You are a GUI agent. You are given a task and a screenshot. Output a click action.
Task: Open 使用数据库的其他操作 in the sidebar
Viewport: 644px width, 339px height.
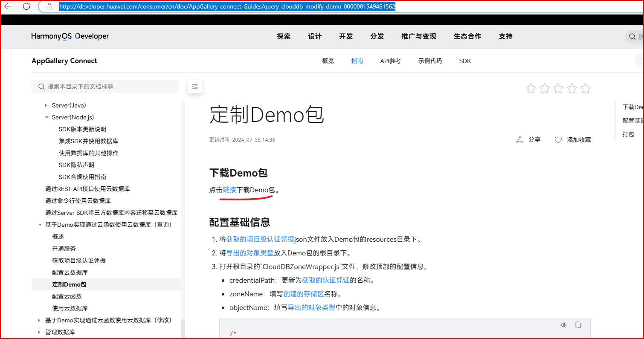pyautogui.click(x=89, y=153)
